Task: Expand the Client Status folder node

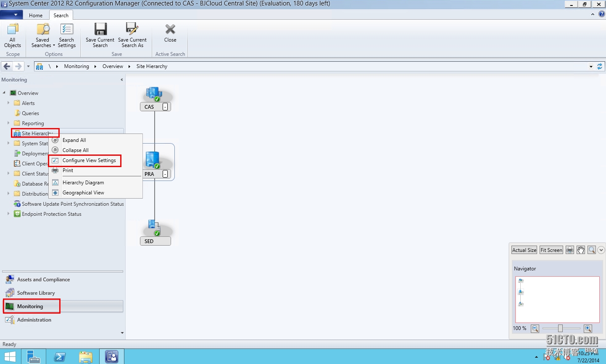Action: click(8, 173)
